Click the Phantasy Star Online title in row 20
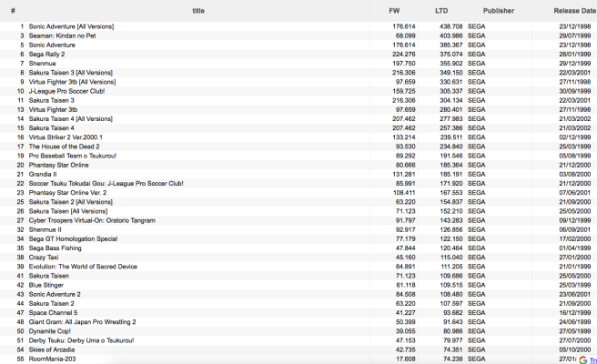Viewport: 597px width, 364px height. (58, 165)
